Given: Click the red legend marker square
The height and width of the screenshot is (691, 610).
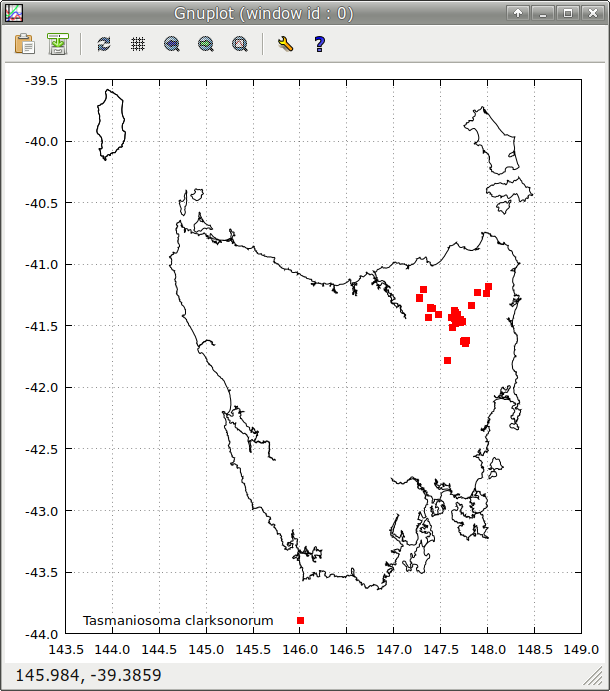Looking at the screenshot, I should [x=301, y=620].
